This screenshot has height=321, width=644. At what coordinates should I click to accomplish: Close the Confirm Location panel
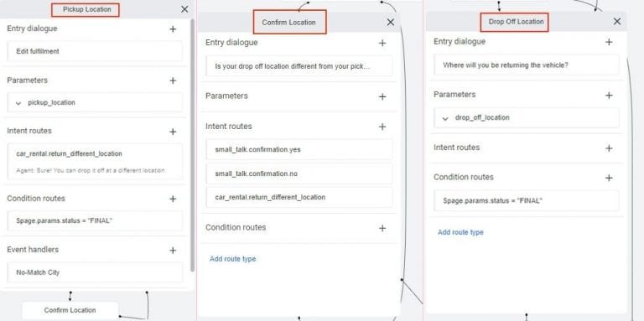pos(391,23)
